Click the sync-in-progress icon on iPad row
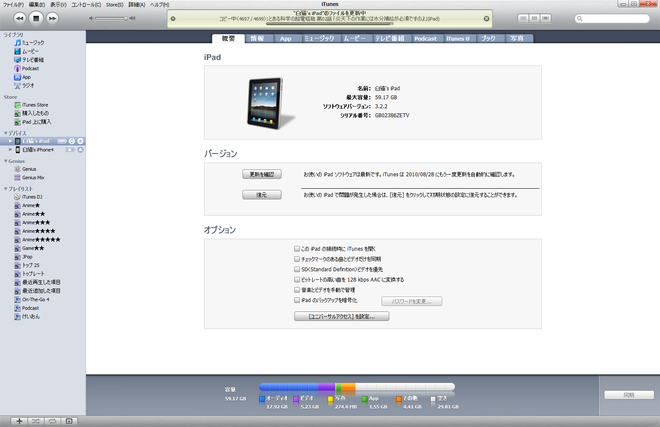Screen dimensions: 660x427 tap(72, 141)
